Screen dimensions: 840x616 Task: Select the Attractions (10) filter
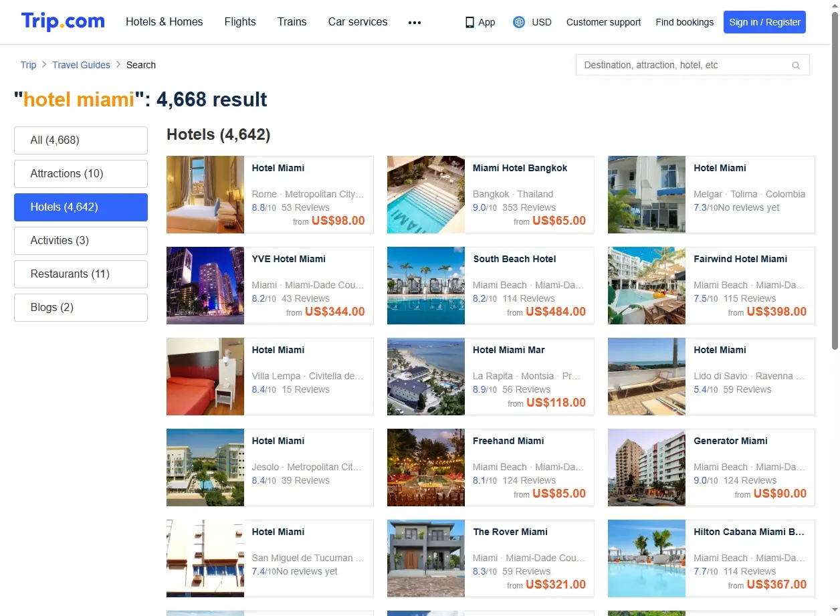coord(81,174)
